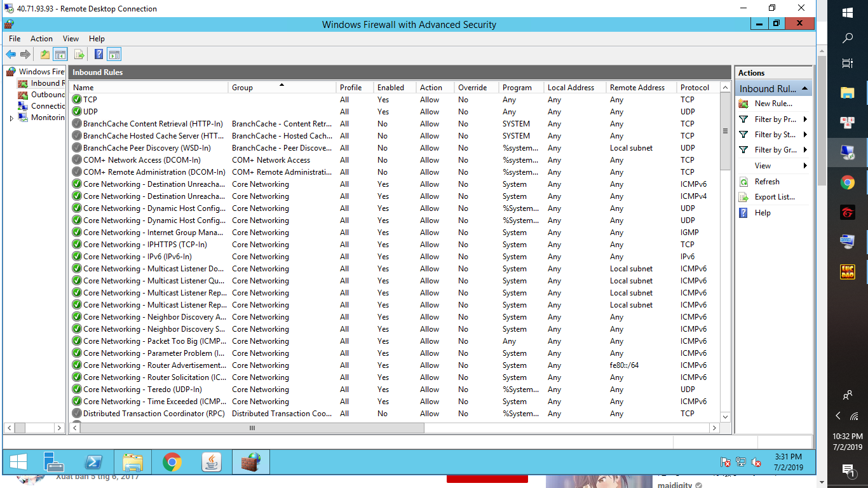Click the blue Help toolbar icon
Viewport: 868px width, 488px height.
[99, 55]
